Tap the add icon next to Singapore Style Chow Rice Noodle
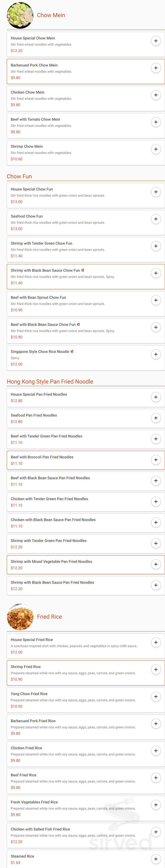 coord(156,354)
